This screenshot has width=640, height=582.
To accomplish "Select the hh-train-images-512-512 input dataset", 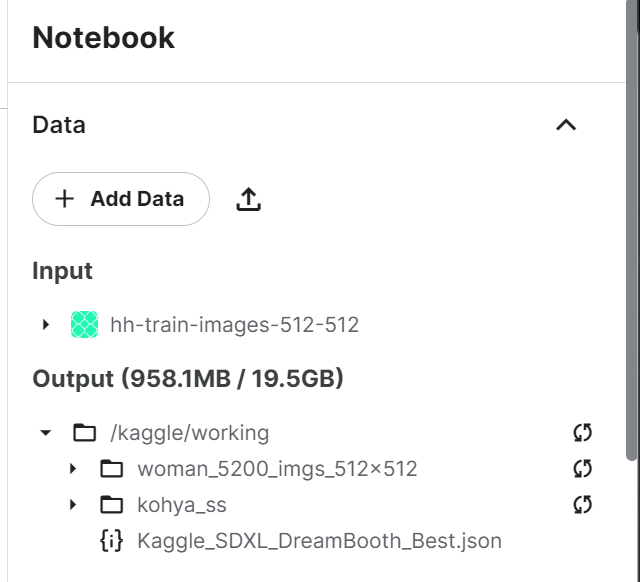I will (x=234, y=324).
